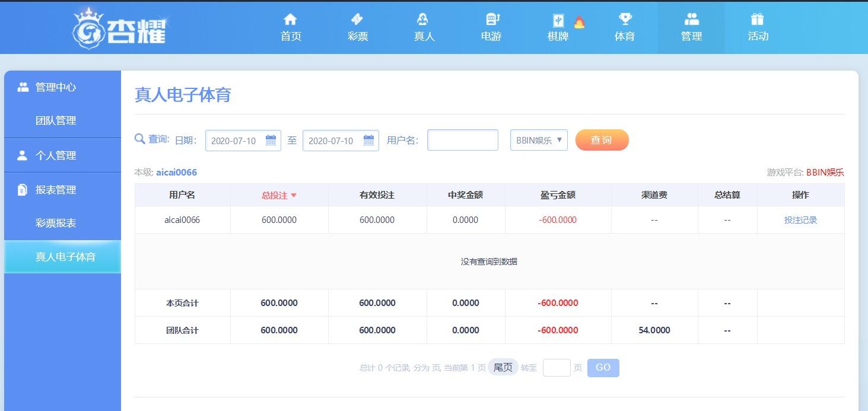Open the 体育 trophy icon

click(x=625, y=20)
